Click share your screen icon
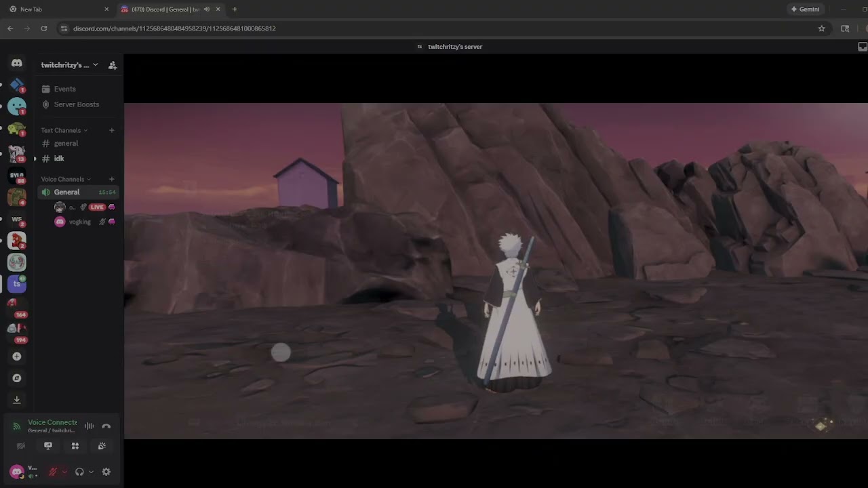This screenshot has height=488, width=868. click(48, 446)
